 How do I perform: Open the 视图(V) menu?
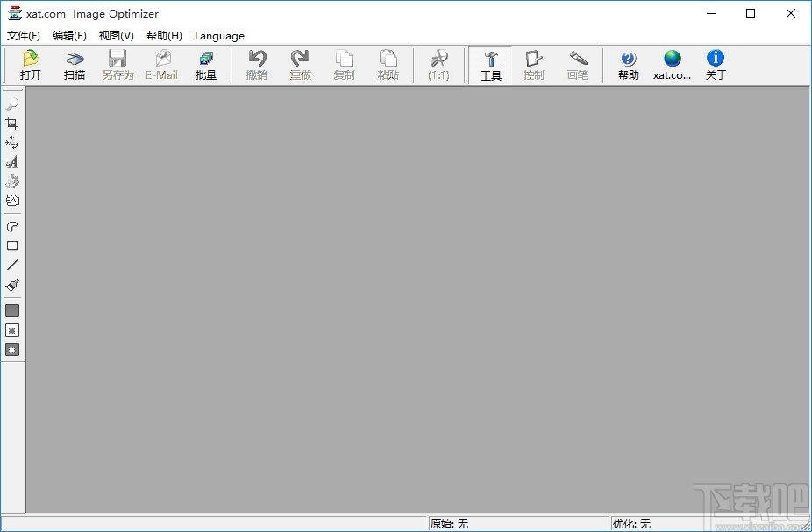116,36
